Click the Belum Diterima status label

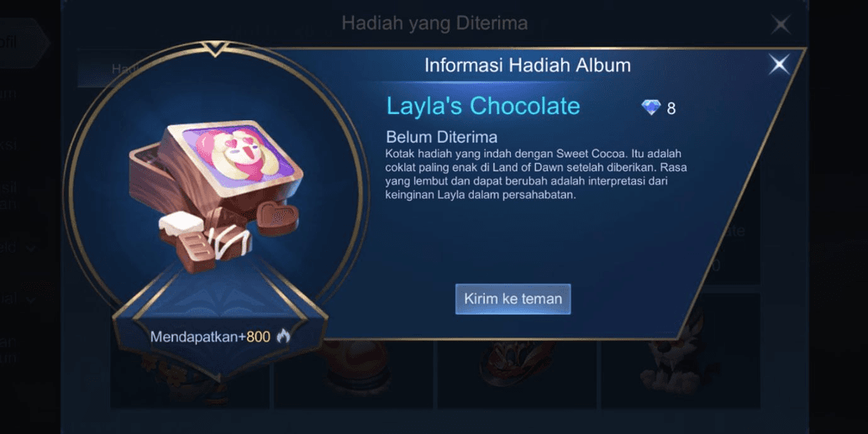click(x=441, y=137)
